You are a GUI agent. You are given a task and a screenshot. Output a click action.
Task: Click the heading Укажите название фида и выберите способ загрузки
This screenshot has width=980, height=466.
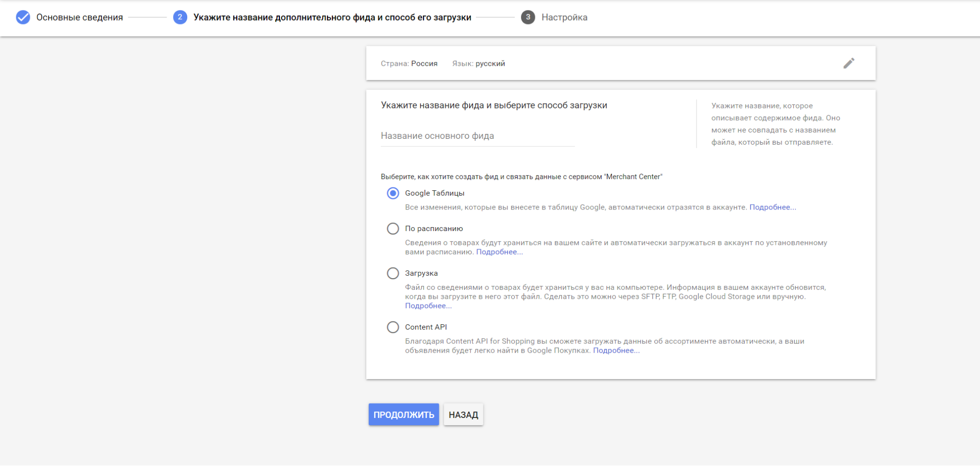pyautogui.click(x=494, y=105)
